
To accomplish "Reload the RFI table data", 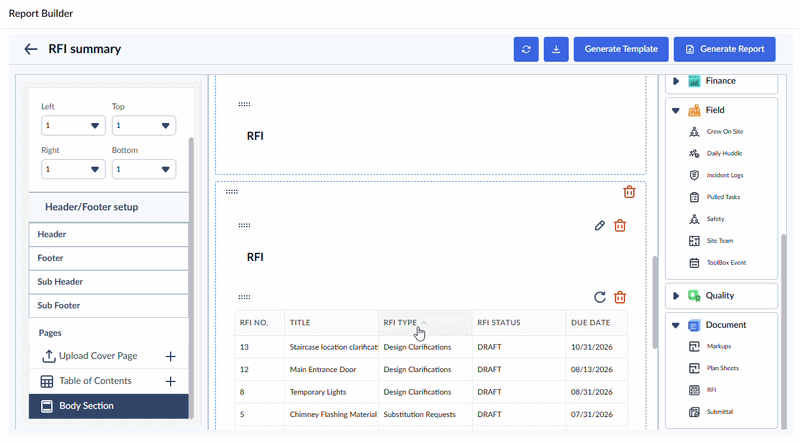I will click(599, 297).
